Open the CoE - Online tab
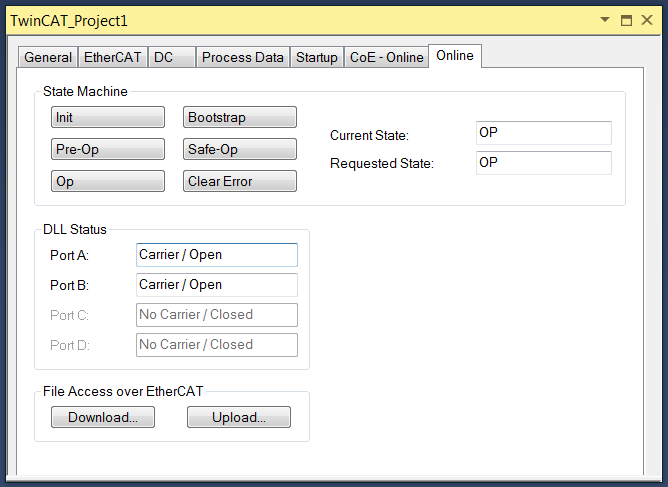Viewport: 668px width, 487px height. 386,57
